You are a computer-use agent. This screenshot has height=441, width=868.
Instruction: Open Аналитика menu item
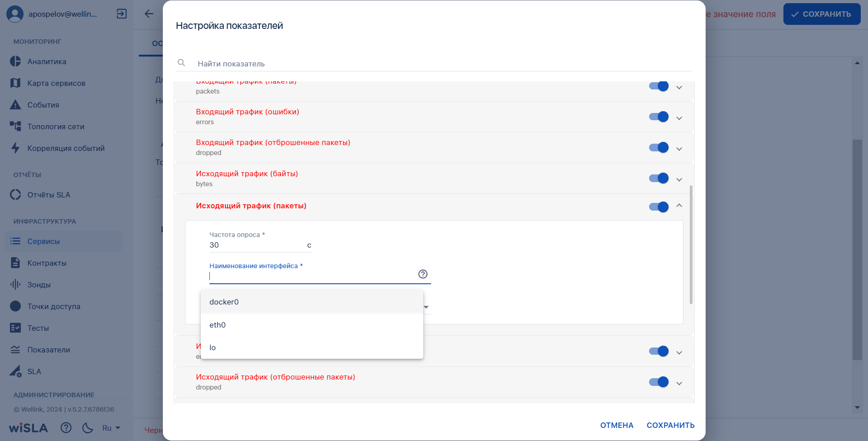(x=63, y=61)
